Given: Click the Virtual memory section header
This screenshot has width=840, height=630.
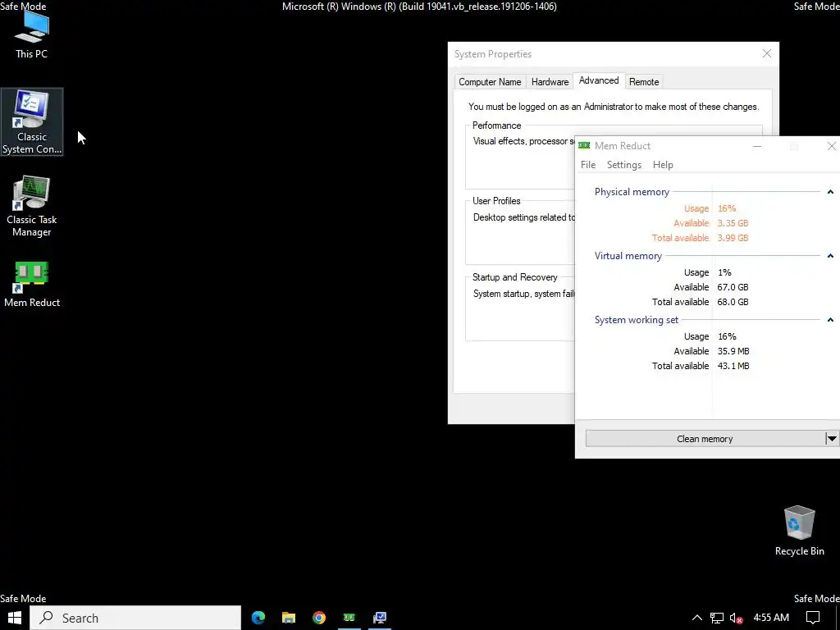Looking at the screenshot, I should click(x=628, y=256).
